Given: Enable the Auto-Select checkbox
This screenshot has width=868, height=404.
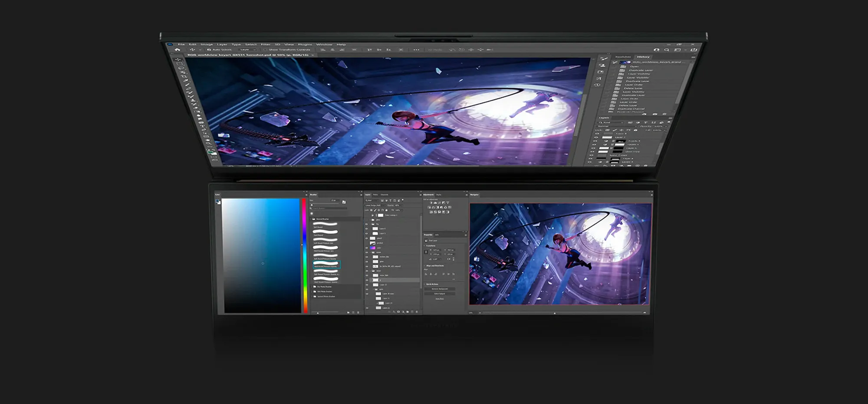Looking at the screenshot, I should 209,50.
